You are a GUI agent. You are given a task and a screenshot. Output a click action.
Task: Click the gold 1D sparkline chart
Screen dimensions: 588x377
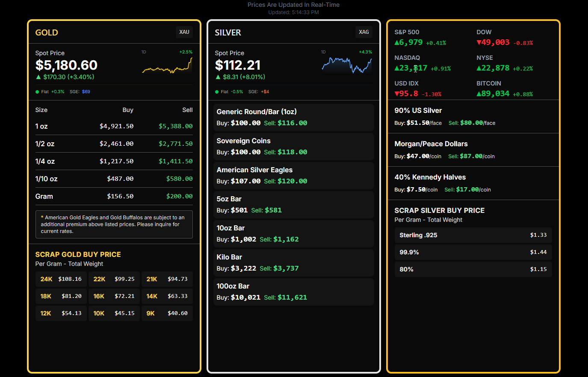(167, 64)
